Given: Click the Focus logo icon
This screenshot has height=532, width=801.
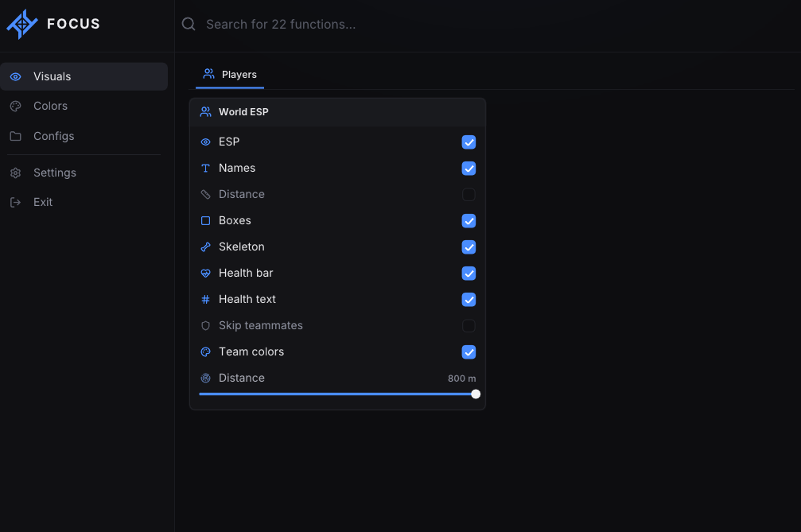Looking at the screenshot, I should (x=22, y=24).
